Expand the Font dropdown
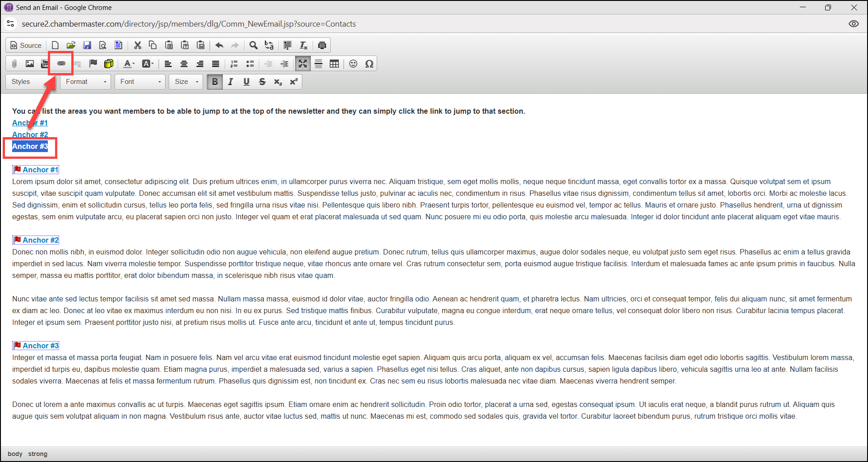 [140, 82]
